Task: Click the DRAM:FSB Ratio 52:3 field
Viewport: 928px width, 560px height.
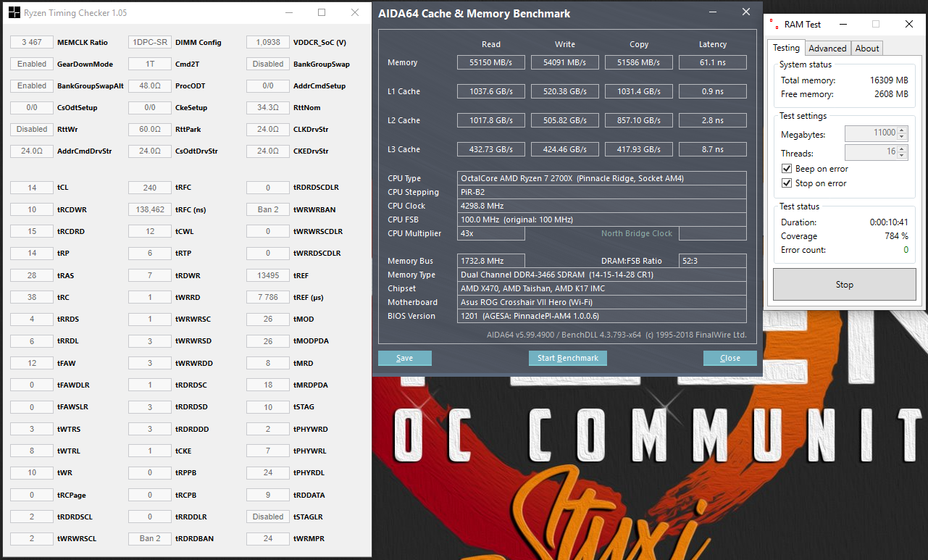Action: [713, 261]
